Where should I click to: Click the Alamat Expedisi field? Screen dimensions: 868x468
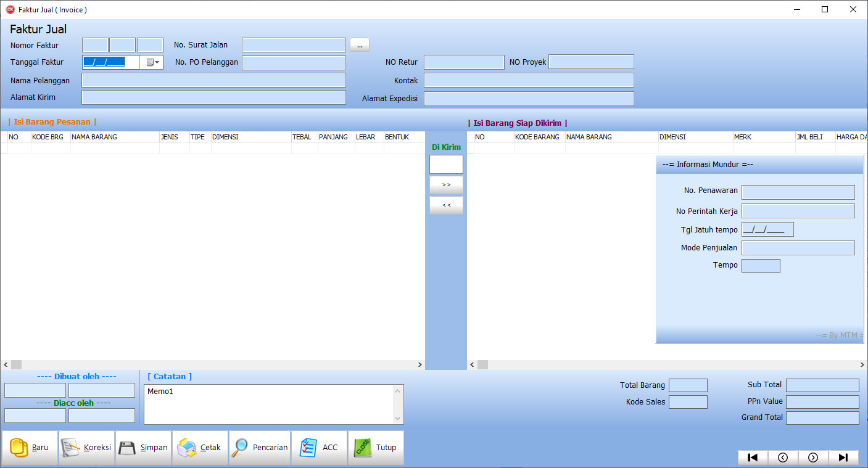tap(529, 99)
